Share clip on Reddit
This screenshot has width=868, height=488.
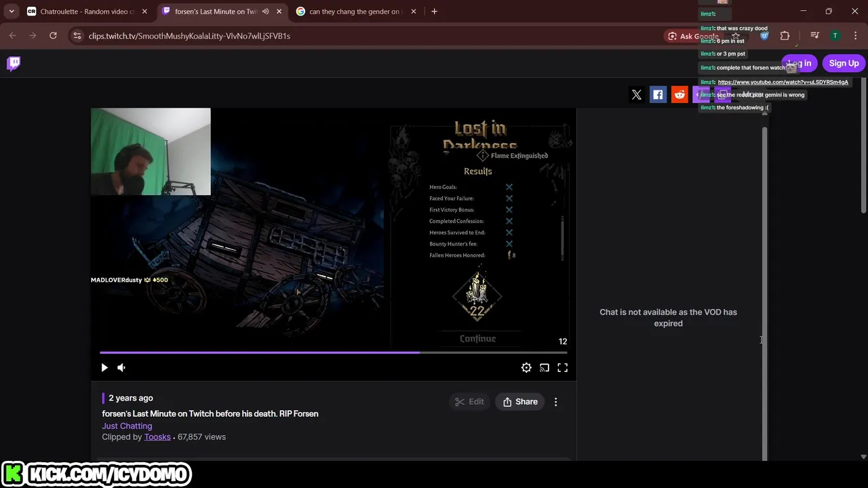tap(679, 95)
